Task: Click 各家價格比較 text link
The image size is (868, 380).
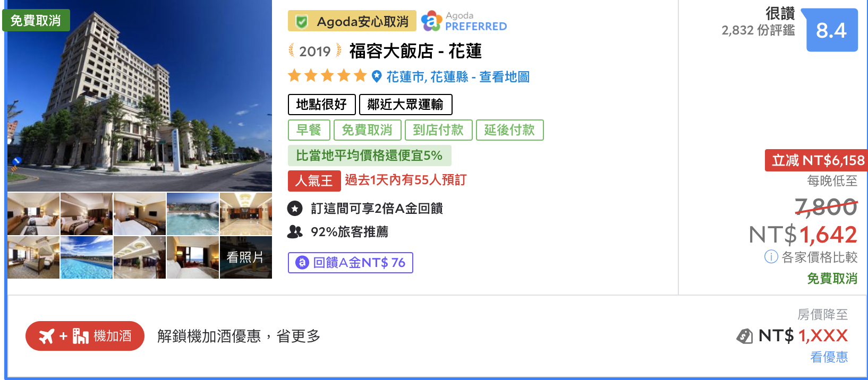Action: point(820,257)
